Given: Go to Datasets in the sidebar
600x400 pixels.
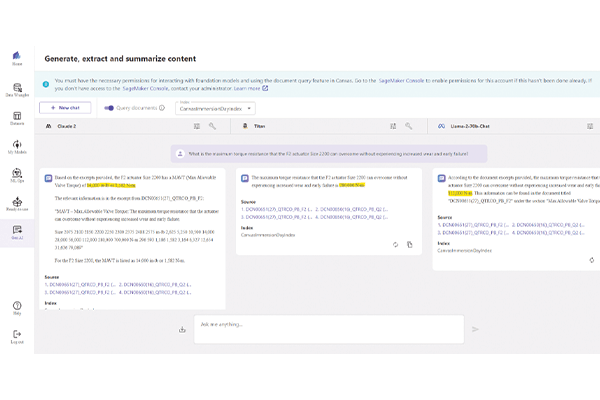Looking at the screenshot, I should (x=17, y=118).
